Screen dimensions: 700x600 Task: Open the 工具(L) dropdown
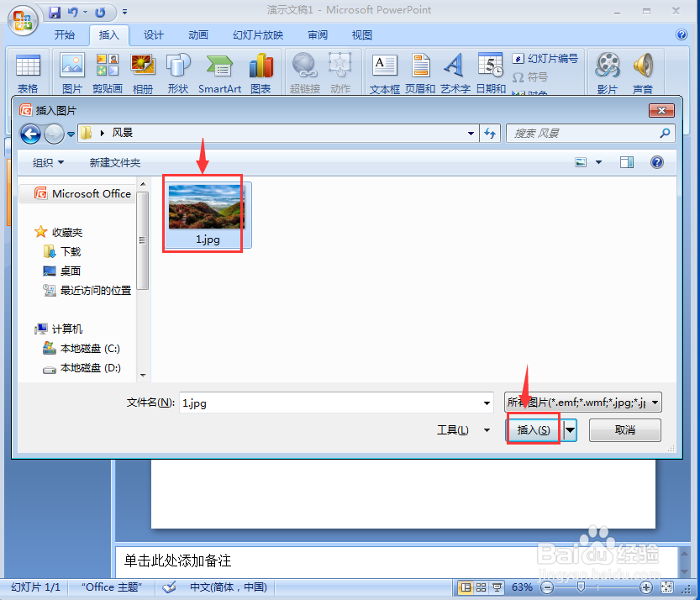(x=463, y=430)
